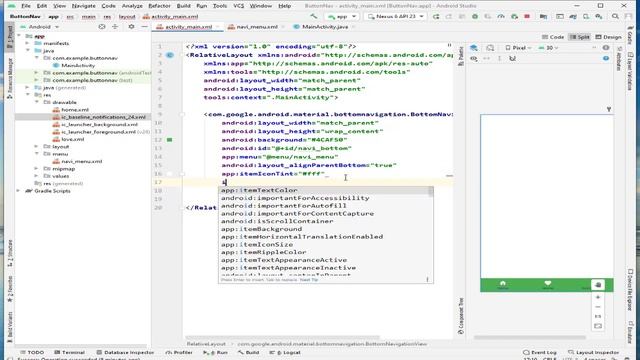The width and height of the screenshot is (640, 360).
Task: Hide the Project panel with minus icon
Action: click(x=144, y=27)
